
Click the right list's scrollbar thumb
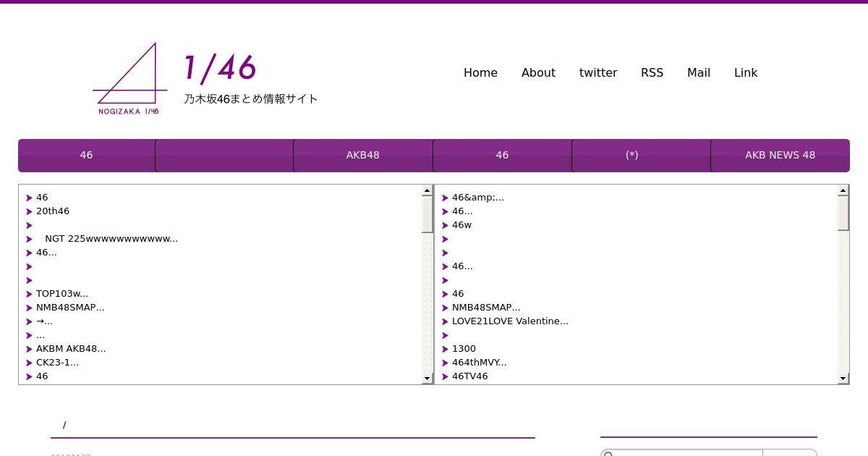pyautogui.click(x=843, y=213)
